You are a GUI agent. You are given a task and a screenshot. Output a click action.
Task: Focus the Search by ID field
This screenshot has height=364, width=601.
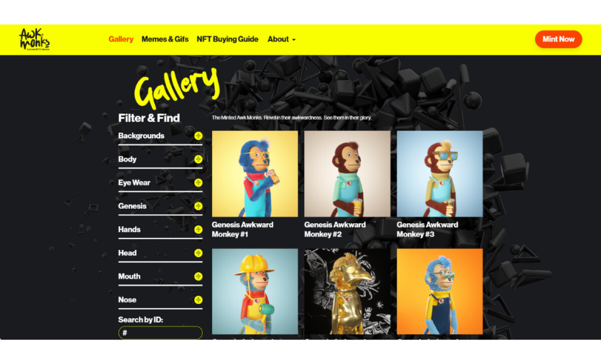click(160, 333)
